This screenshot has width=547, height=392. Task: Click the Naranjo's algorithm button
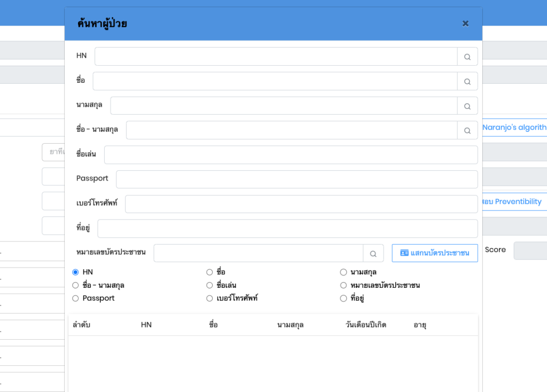click(x=514, y=128)
